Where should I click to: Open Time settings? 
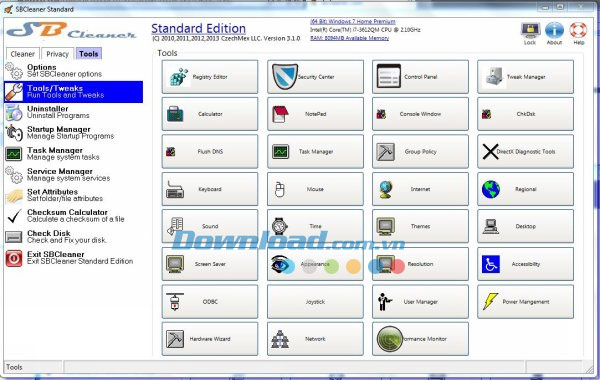click(315, 226)
